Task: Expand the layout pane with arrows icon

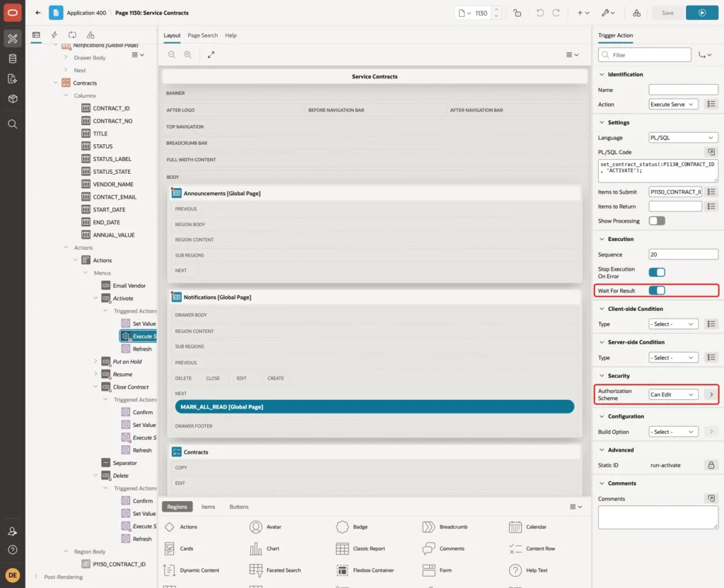Action: 211,54
